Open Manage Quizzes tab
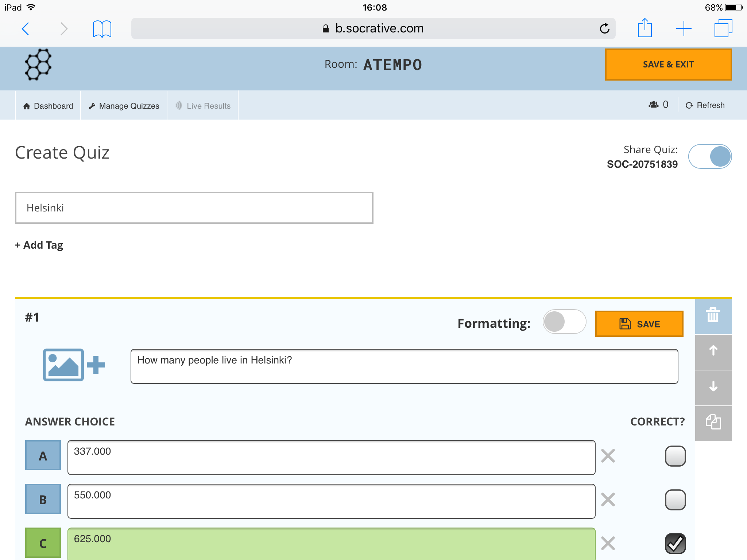The width and height of the screenshot is (747, 560). point(124,106)
